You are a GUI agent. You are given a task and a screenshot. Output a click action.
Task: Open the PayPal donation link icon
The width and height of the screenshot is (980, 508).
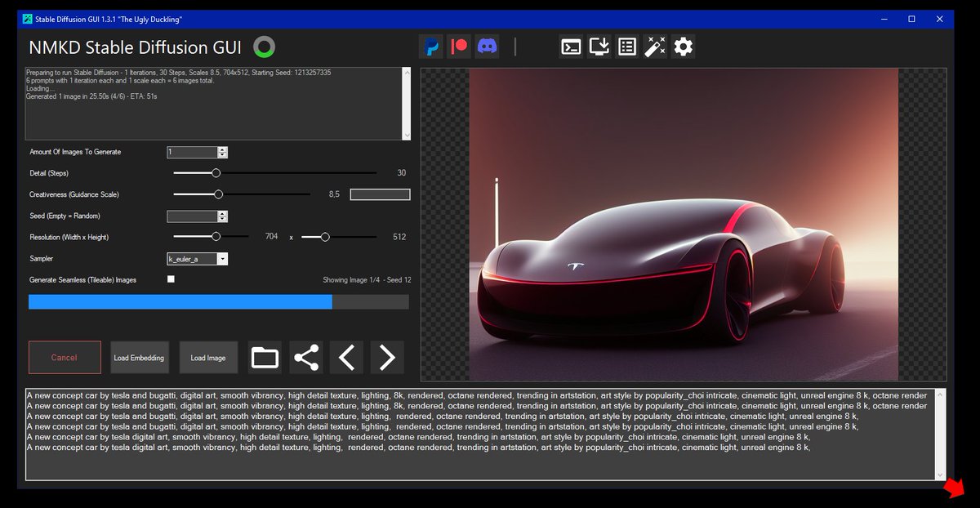coord(431,47)
